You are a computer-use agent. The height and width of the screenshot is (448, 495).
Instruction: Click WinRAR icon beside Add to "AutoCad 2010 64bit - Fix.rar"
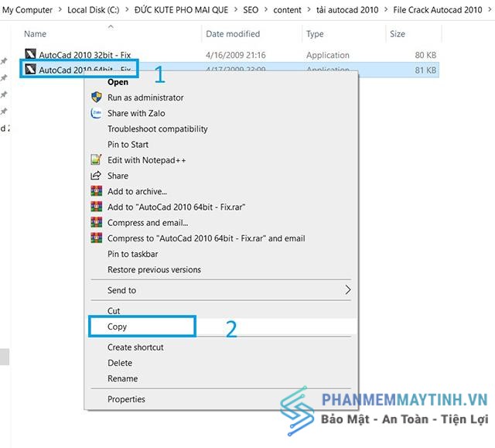pos(96,207)
